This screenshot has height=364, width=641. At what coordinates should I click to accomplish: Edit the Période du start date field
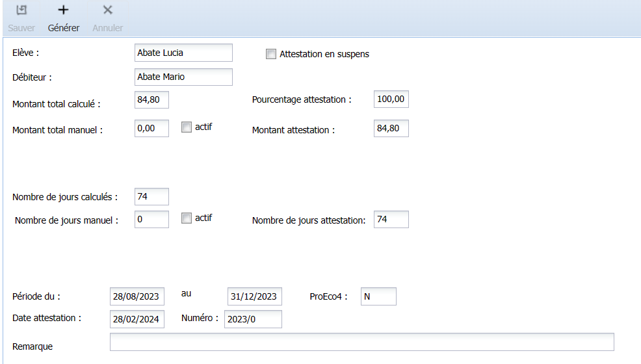click(x=137, y=296)
